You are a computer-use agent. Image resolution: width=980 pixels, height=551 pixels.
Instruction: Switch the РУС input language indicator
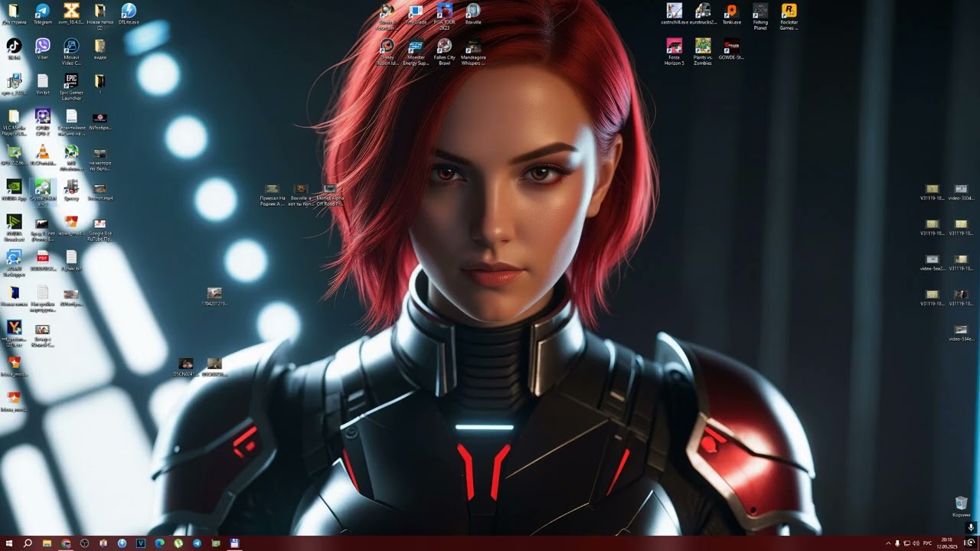[928, 543]
